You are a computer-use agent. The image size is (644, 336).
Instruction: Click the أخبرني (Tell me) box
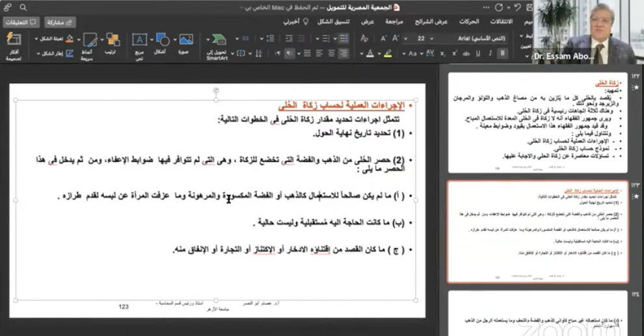(x=295, y=21)
